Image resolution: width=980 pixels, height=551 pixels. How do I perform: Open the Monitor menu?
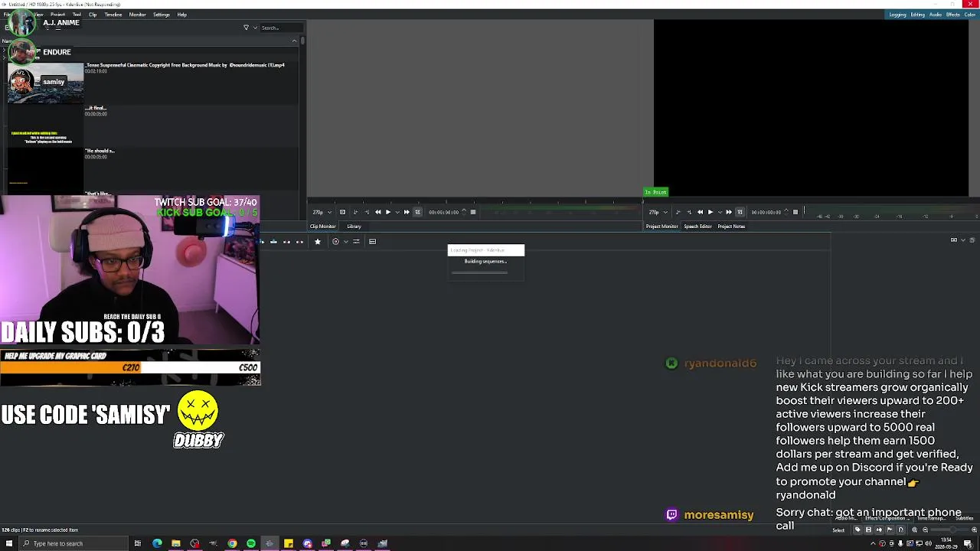[137, 15]
